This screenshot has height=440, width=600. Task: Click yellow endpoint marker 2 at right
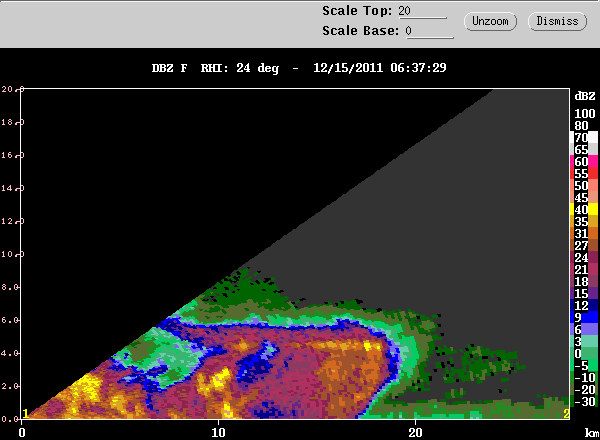pyautogui.click(x=566, y=413)
